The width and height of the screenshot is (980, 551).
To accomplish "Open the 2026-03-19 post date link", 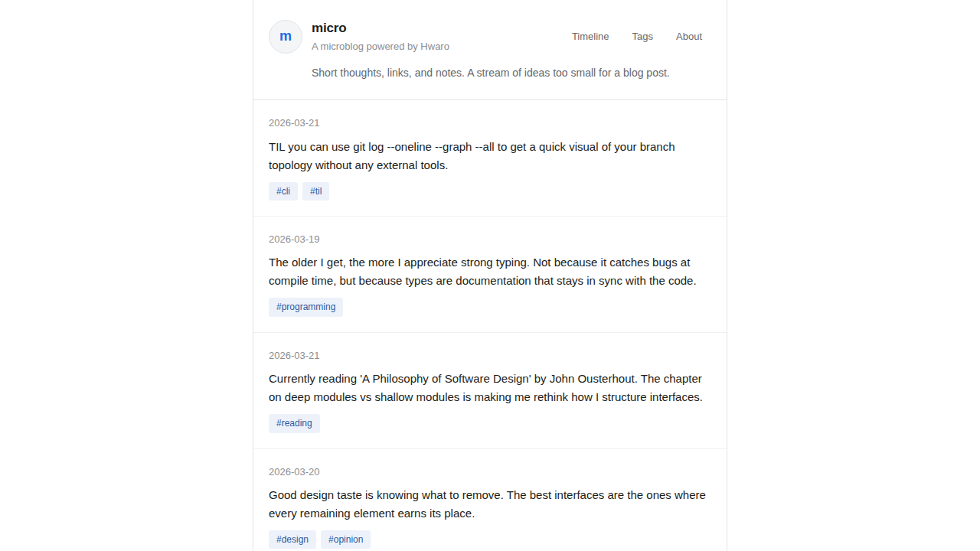I will click(294, 240).
